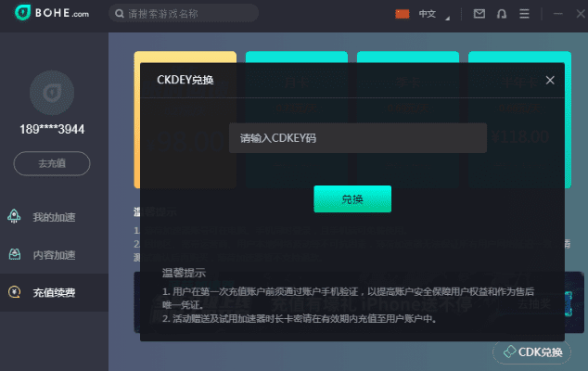Click the yen icon beside 充值续费
Image resolution: width=588 pixels, height=371 pixels.
[14, 292]
